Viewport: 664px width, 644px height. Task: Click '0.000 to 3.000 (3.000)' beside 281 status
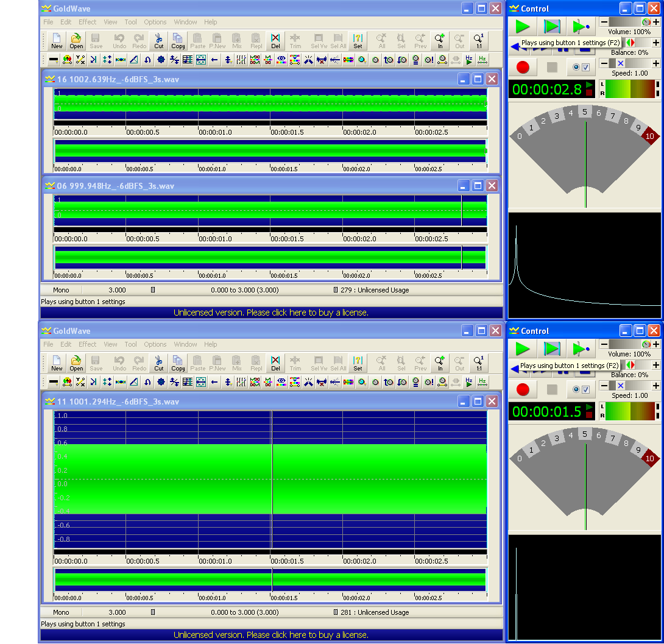(x=245, y=612)
